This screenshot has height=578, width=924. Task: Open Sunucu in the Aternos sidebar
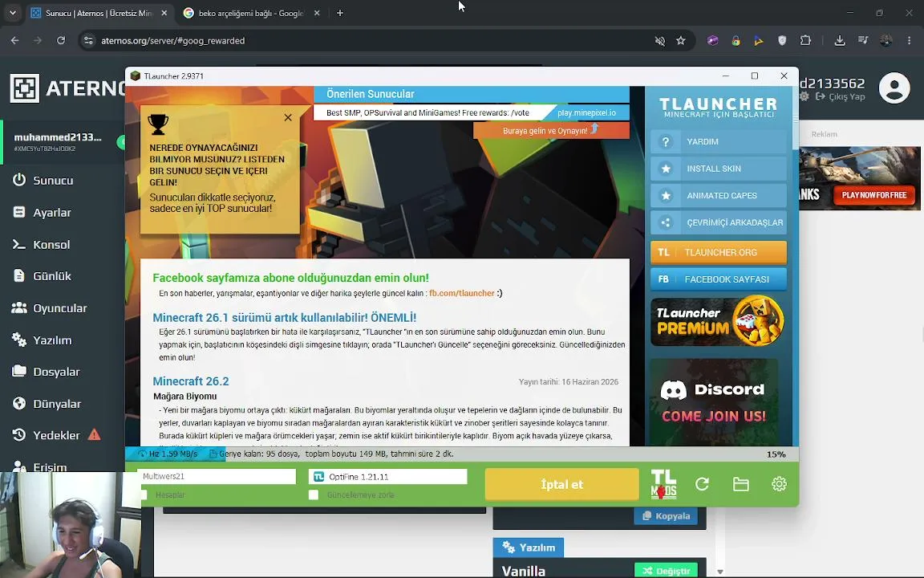pyautogui.click(x=53, y=181)
